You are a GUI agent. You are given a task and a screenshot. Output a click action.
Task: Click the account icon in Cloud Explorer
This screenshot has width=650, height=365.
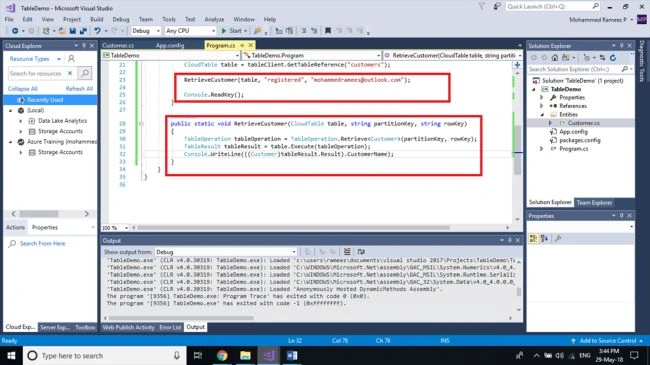(x=71, y=59)
